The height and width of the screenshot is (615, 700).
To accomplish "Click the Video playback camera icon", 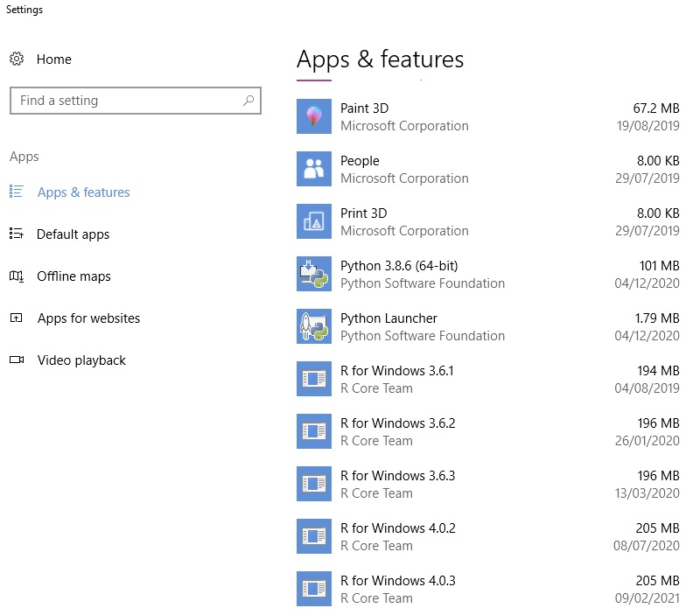I will [17, 360].
